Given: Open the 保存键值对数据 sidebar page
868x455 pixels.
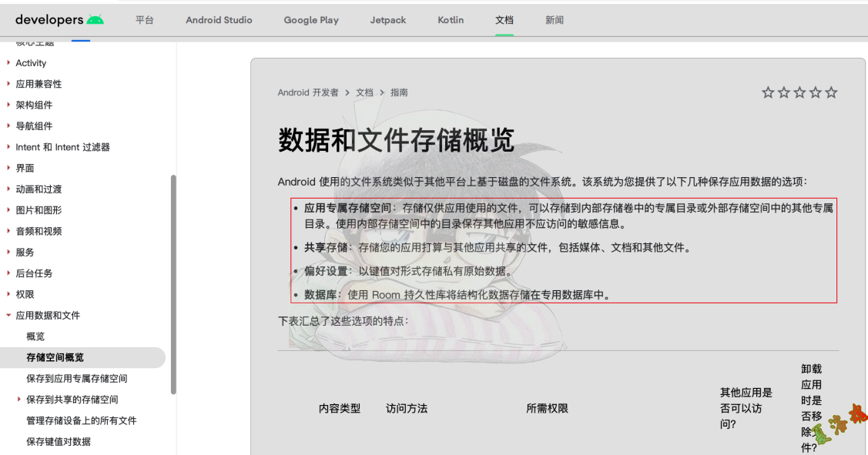Looking at the screenshot, I should [60, 441].
